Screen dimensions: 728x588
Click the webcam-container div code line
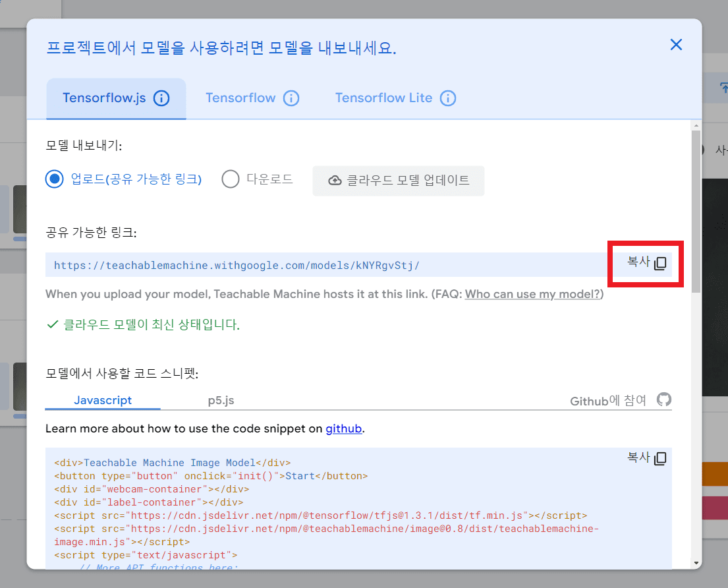(x=152, y=489)
